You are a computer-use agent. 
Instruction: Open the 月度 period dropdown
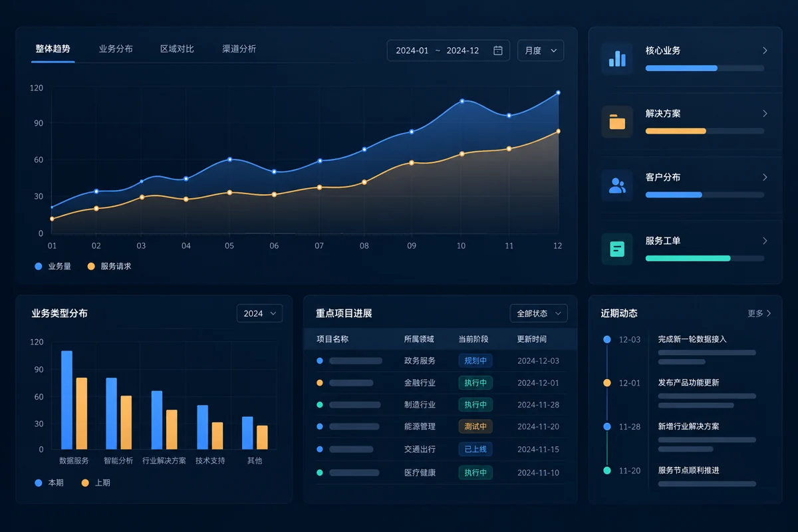[541, 51]
